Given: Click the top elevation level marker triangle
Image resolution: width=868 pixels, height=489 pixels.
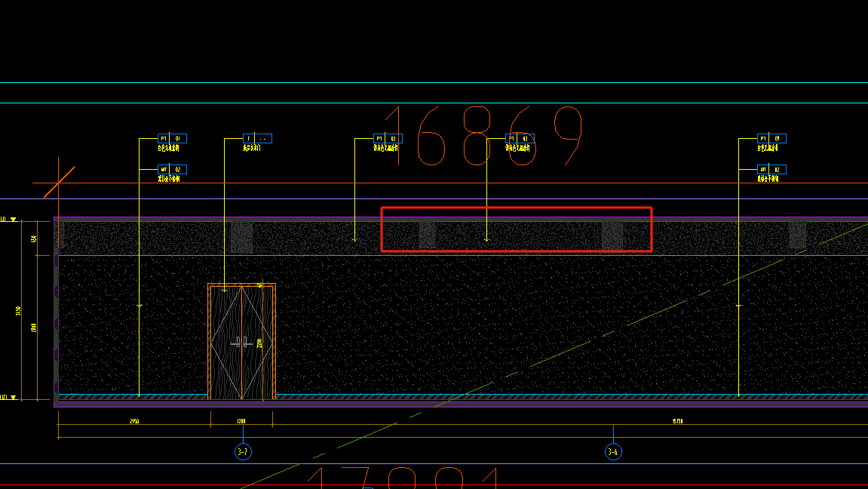Looking at the screenshot, I should pos(14,220).
